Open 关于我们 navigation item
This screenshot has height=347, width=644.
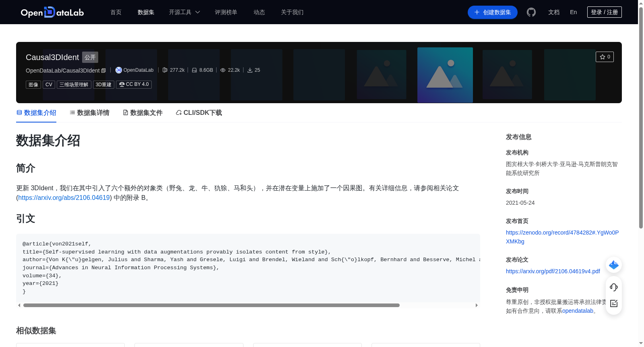[x=292, y=12]
